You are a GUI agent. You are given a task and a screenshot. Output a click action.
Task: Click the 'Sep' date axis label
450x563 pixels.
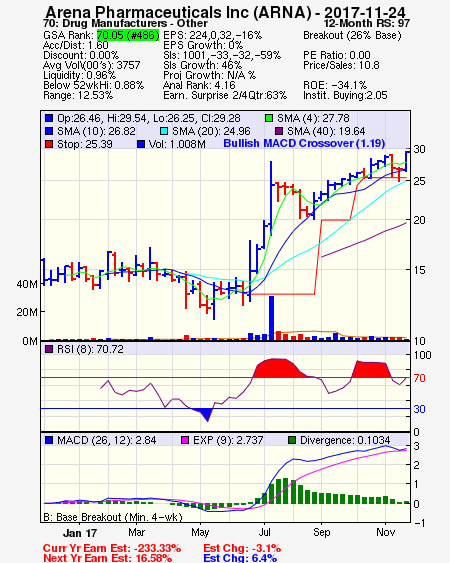[x=321, y=533]
